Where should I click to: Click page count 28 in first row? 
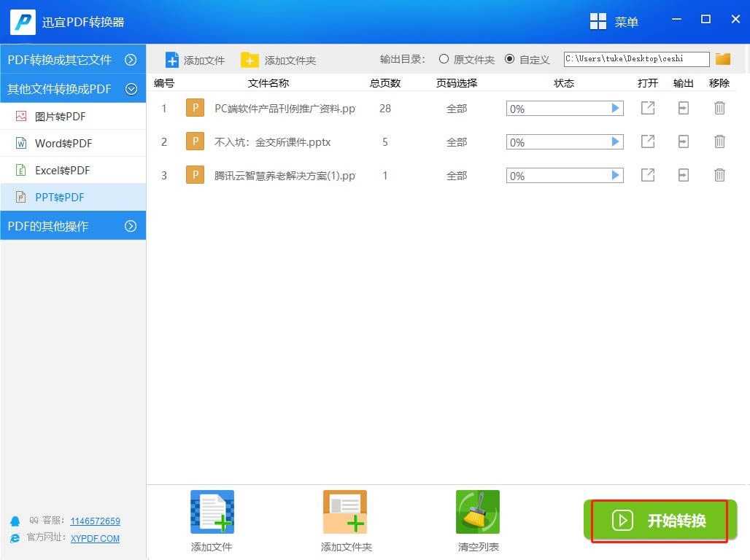click(x=385, y=109)
